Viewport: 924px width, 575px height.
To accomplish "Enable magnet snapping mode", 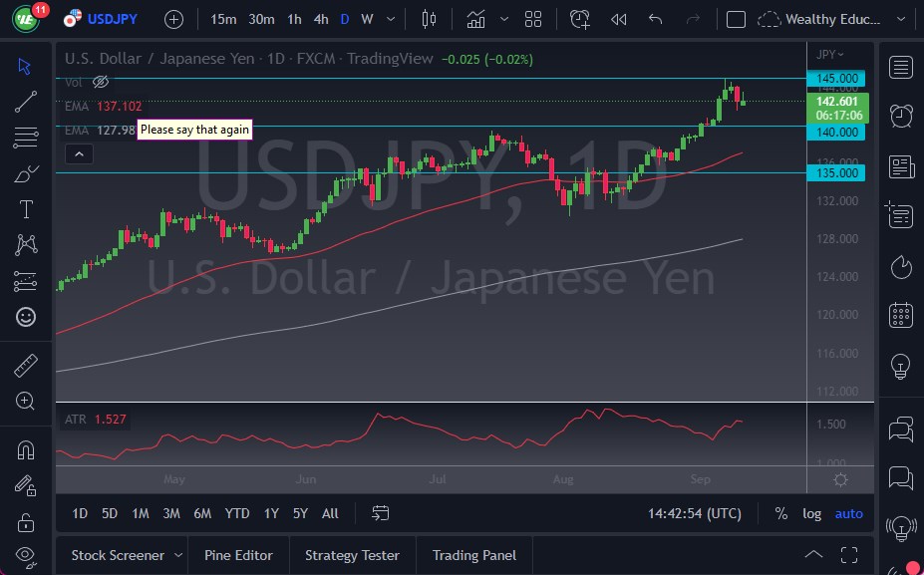I will click(25, 449).
